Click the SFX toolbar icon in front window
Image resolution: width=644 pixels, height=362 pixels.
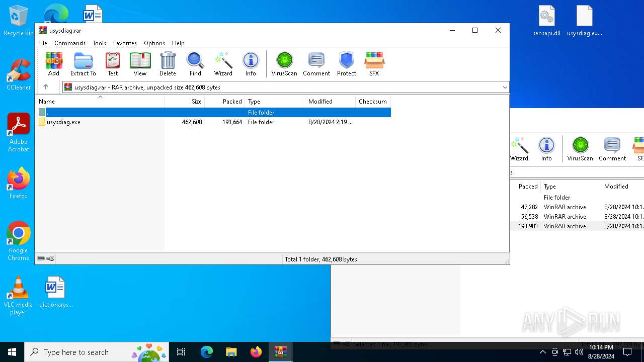pyautogui.click(x=374, y=64)
